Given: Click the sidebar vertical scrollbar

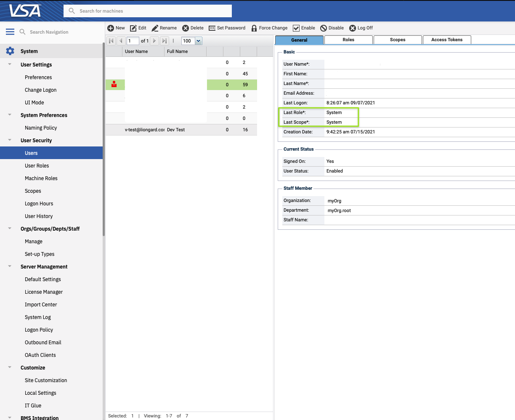Looking at the screenshot, I should tap(104, 139).
